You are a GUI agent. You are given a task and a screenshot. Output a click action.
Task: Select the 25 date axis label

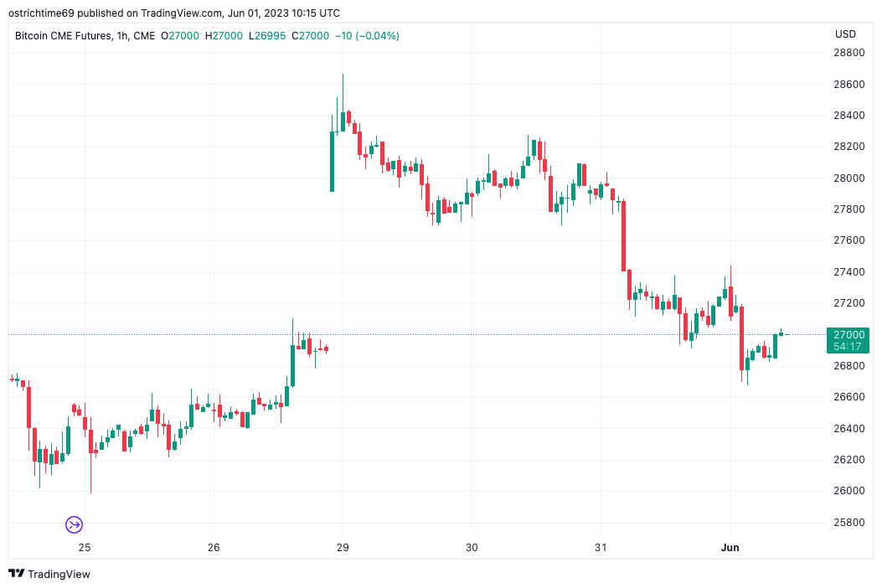[84, 547]
